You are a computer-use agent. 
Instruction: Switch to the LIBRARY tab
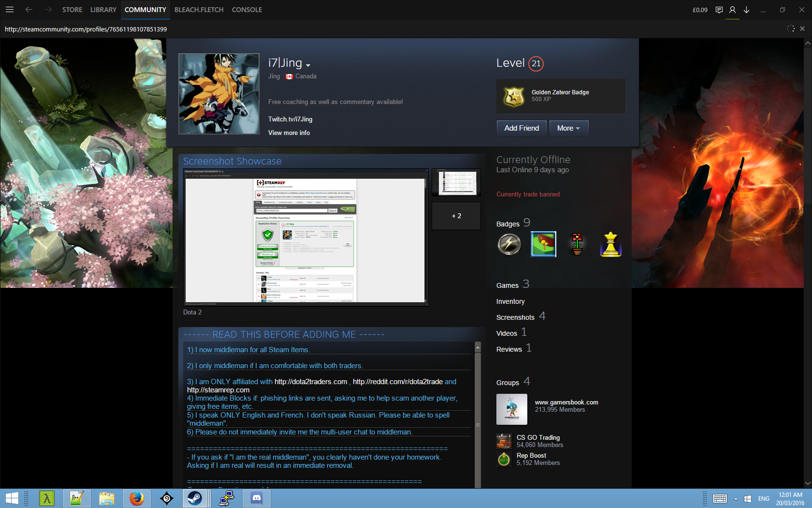tap(103, 10)
